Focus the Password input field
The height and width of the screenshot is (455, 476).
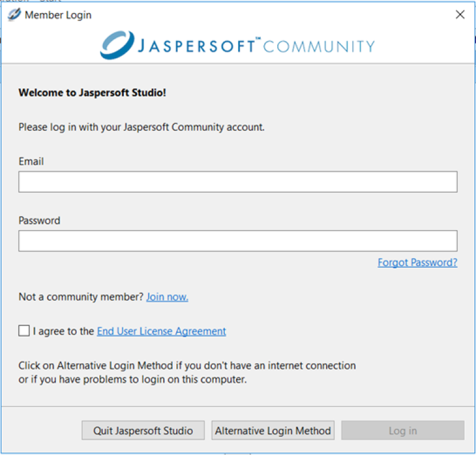237,241
